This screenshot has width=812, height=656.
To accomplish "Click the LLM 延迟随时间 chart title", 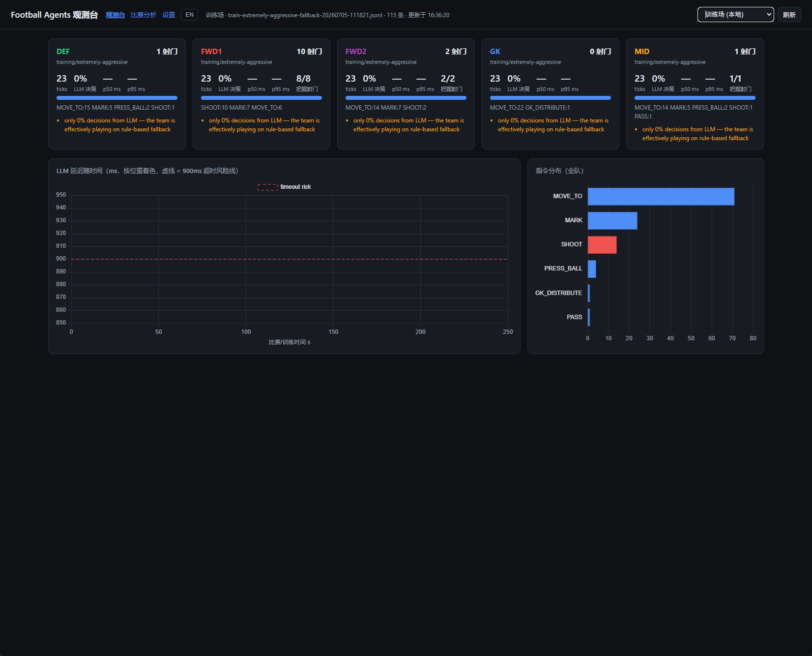I will pyautogui.click(x=147, y=171).
